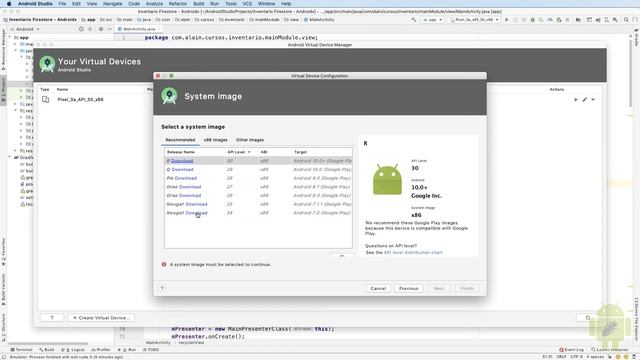This screenshot has width=640, height=360.
Task: Click Create Virtual Device button
Action: (101, 318)
